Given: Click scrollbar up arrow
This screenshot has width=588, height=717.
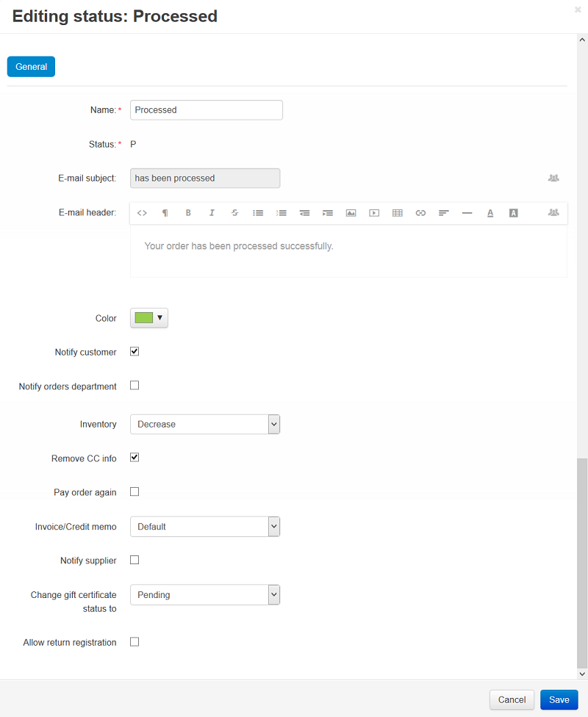Looking at the screenshot, I should click(582, 40).
